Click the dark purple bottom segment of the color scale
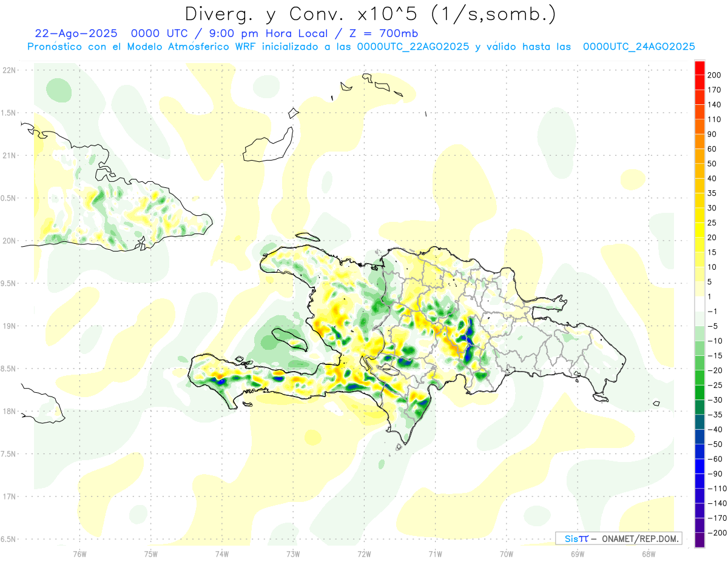This screenshot has width=728, height=562. point(699,540)
